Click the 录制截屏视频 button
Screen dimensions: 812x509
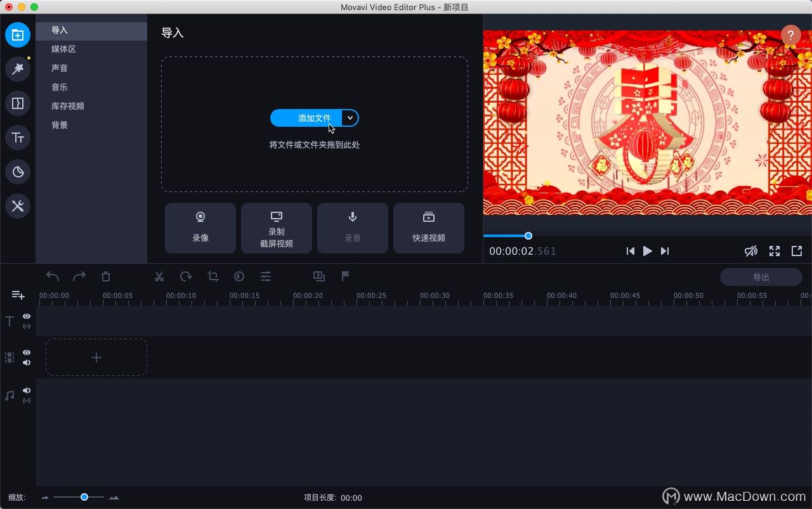point(277,228)
